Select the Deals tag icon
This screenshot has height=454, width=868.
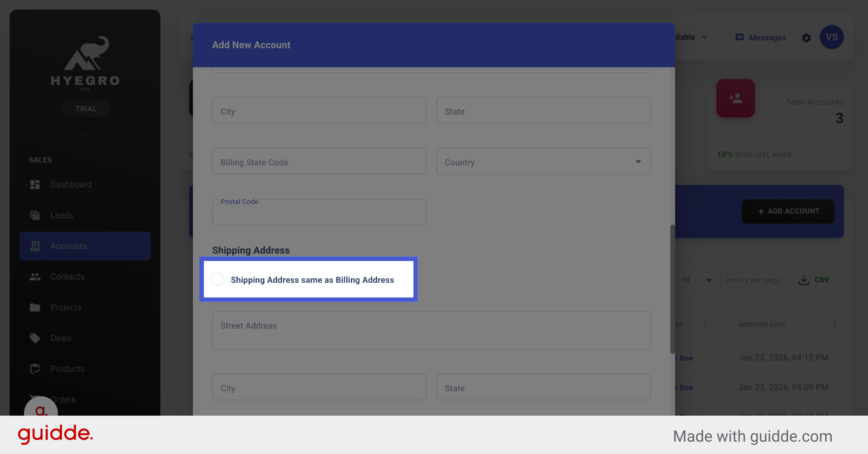[35, 338]
